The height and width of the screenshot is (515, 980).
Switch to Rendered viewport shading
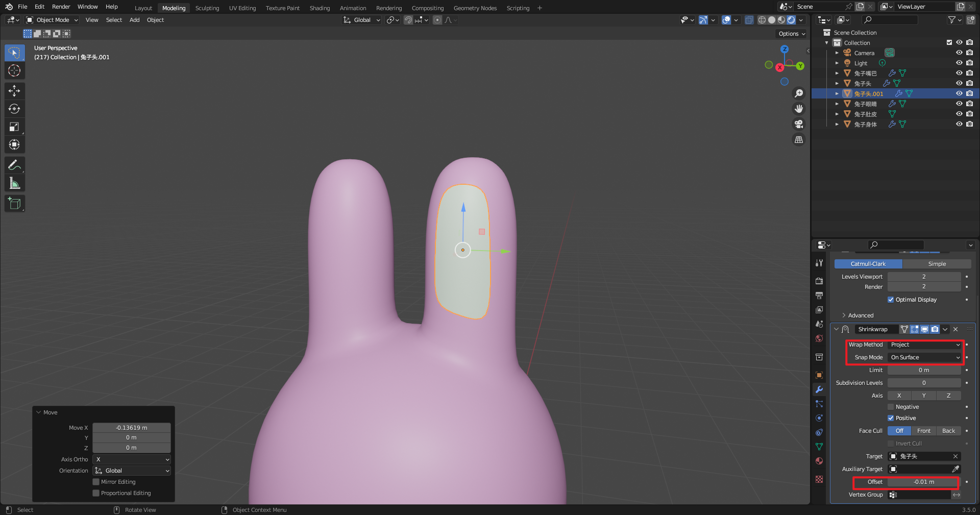coord(791,20)
